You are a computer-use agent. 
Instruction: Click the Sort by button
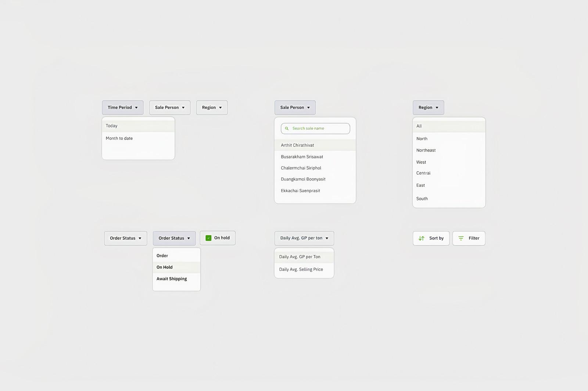point(431,238)
